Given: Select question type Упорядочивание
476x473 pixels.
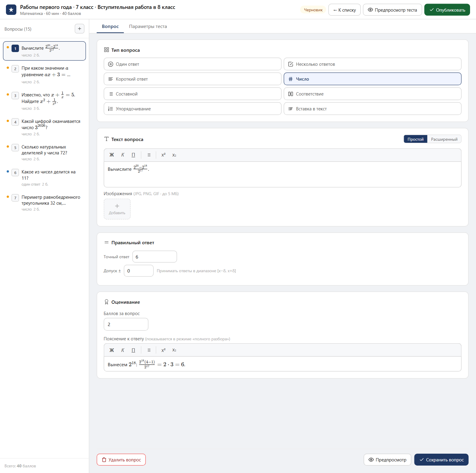Looking at the screenshot, I should pyautogui.click(x=192, y=109).
